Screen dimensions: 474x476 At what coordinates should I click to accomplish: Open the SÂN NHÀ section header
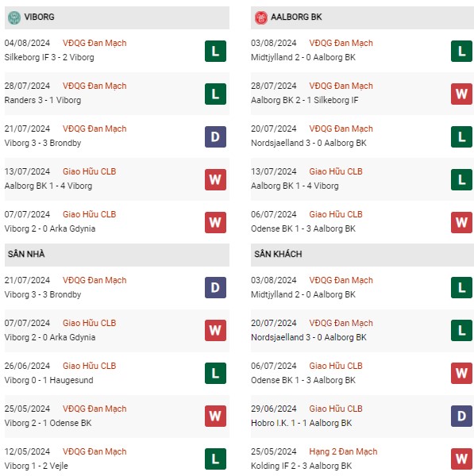tap(117, 255)
